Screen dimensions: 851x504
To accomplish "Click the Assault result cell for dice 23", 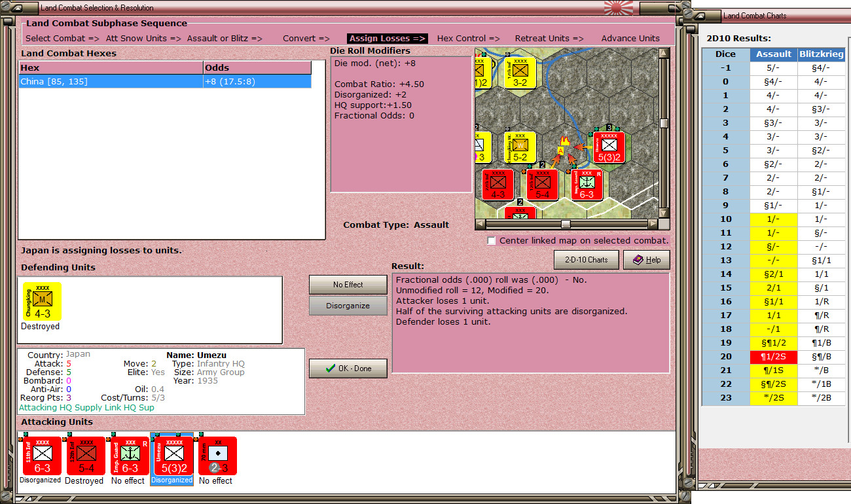I will (774, 398).
